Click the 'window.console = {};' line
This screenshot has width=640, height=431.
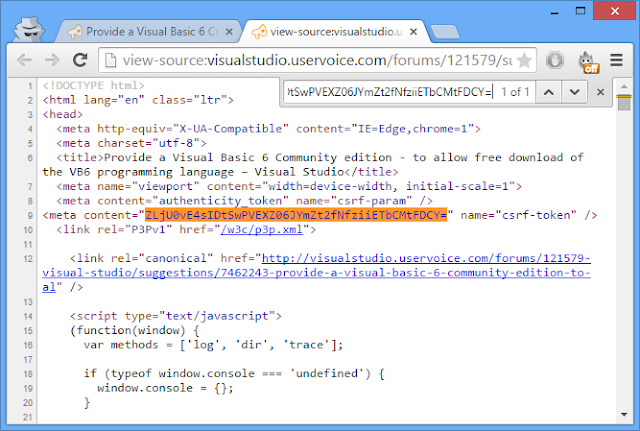click(165, 388)
